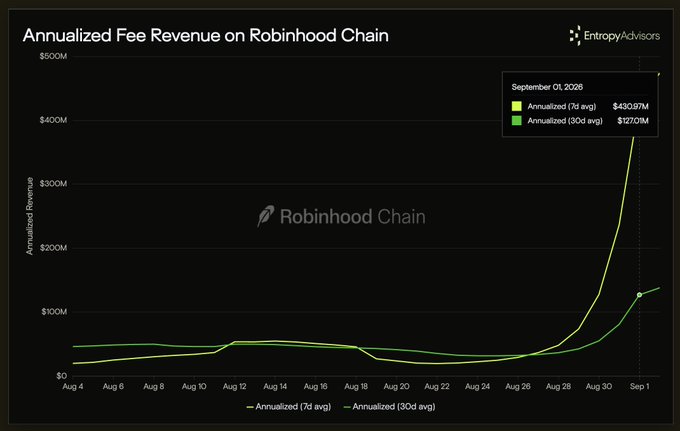Click the Annualized (30d avg) label in tooltip
680x431 pixels.
click(565, 121)
